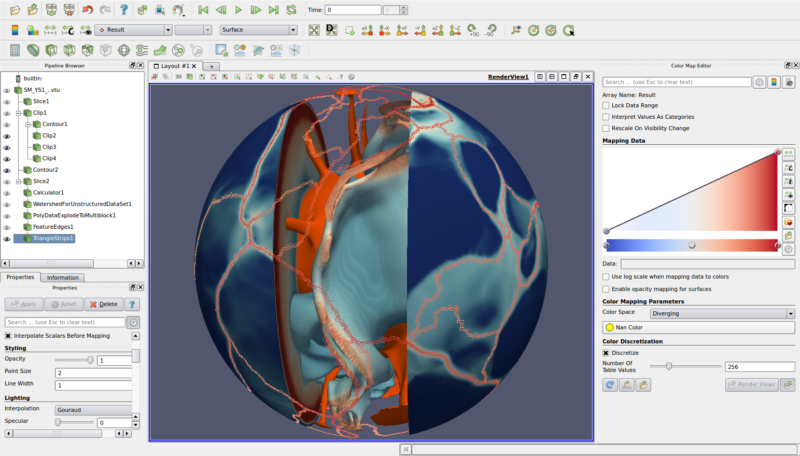800x456 pixels.
Task: Click the Undo icon in toolbar
Action: click(87, 10)
